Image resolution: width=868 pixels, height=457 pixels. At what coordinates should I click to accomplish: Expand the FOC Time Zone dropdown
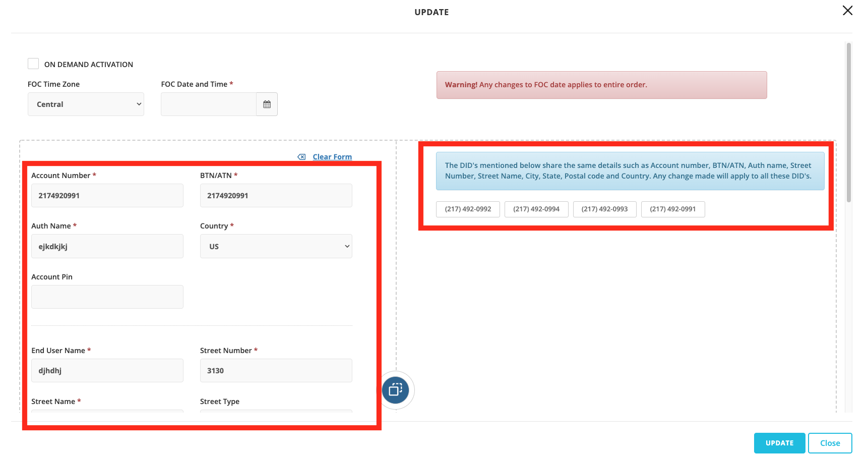[x=86, y=104]
